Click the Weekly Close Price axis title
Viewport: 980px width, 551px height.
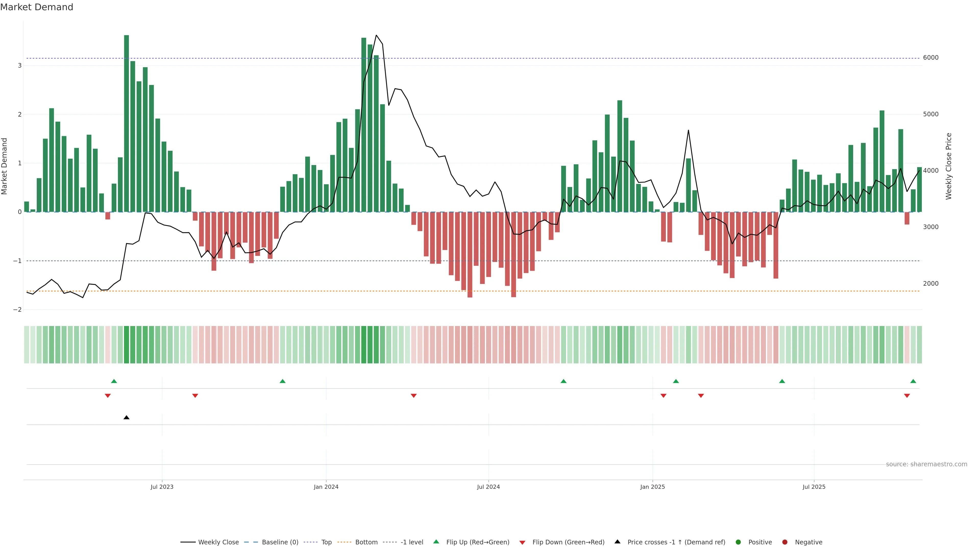tap(948, 166)
